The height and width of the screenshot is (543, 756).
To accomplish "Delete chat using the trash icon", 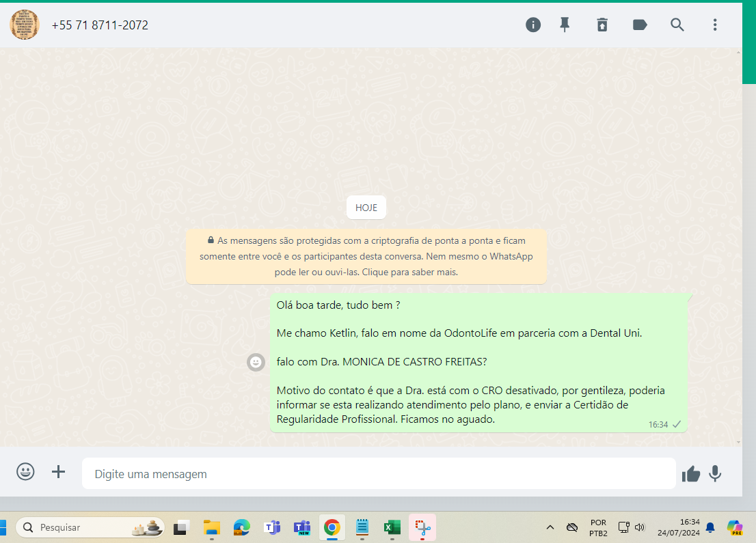I will [x=602, y=25].
